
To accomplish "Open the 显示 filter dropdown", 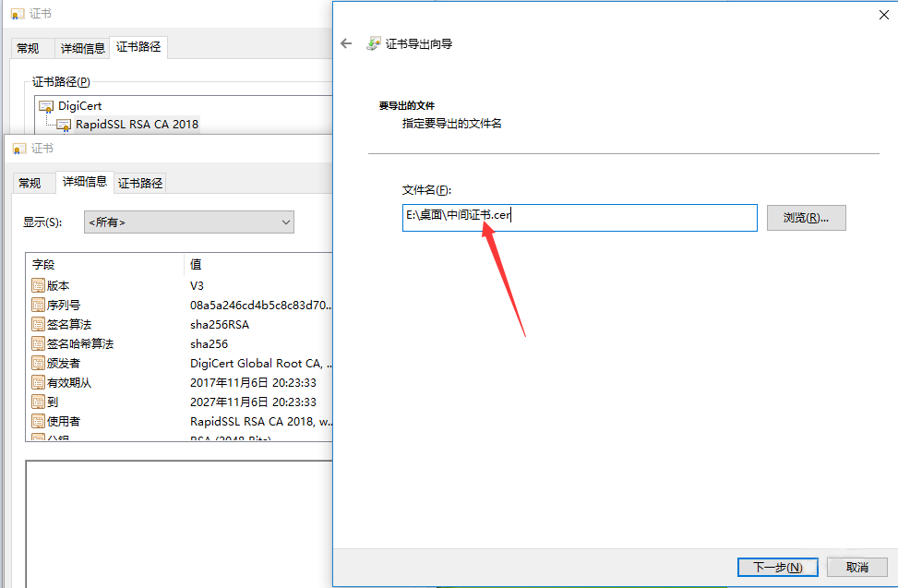I will [188, 222].
